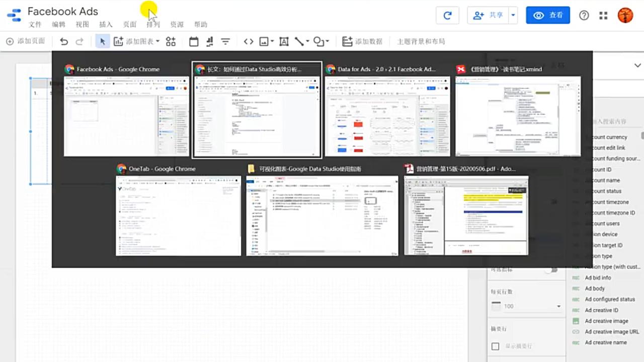This screenshot has height=362, width=644.
Task: Open the 文件 menu
Action: point(35,25)
